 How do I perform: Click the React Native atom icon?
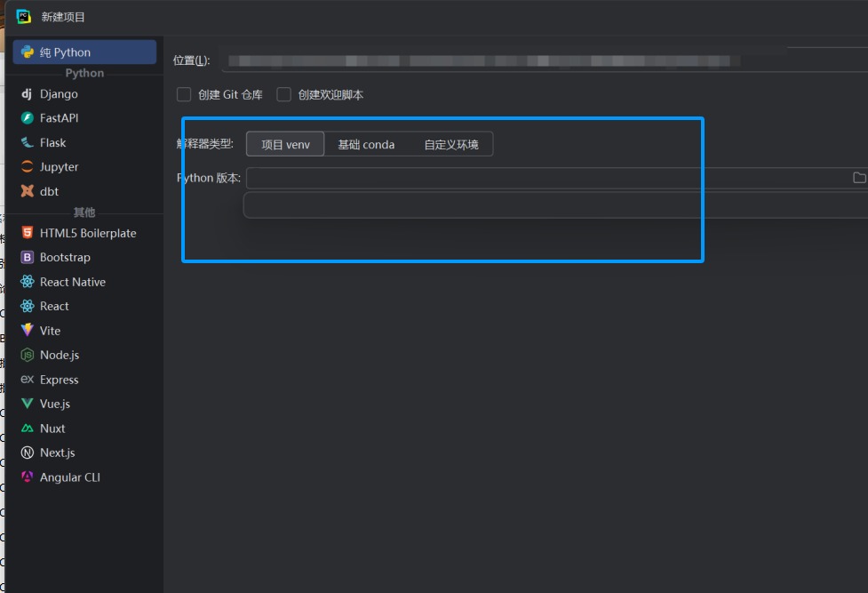(28, 282)
